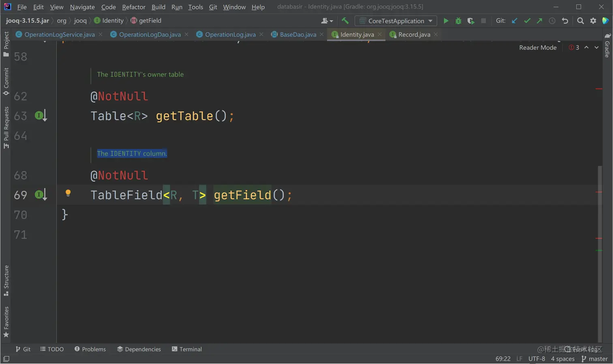The height and width of the screenshot is (364, 613).
Task: Switch to the OperationLogService.java tab
Action: [x=59, y=34]
